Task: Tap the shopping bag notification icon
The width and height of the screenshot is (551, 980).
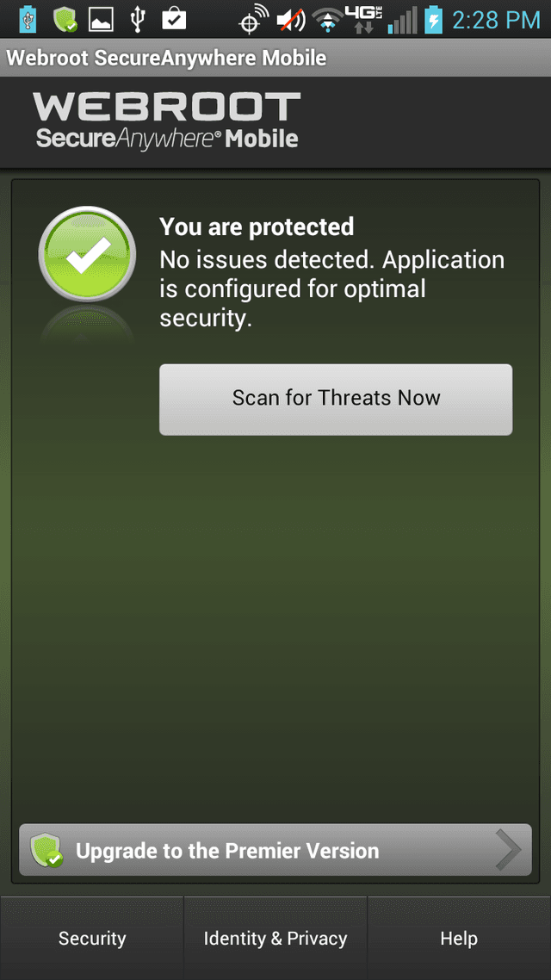Action: click(174, 19)
